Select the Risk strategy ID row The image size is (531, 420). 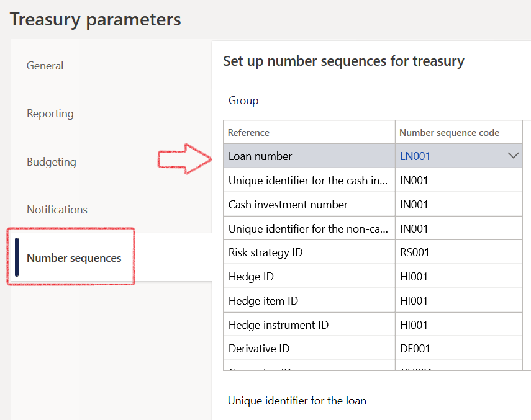266,252
